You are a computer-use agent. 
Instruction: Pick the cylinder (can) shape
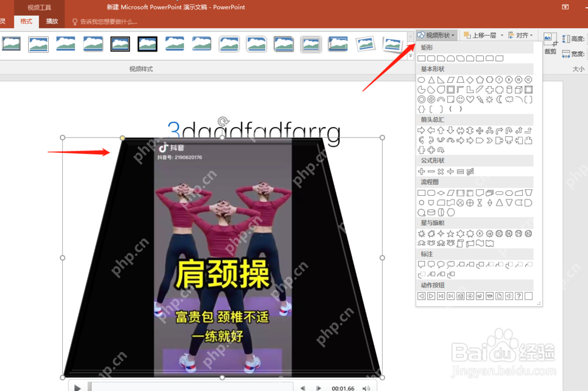(x=509, y=89)
